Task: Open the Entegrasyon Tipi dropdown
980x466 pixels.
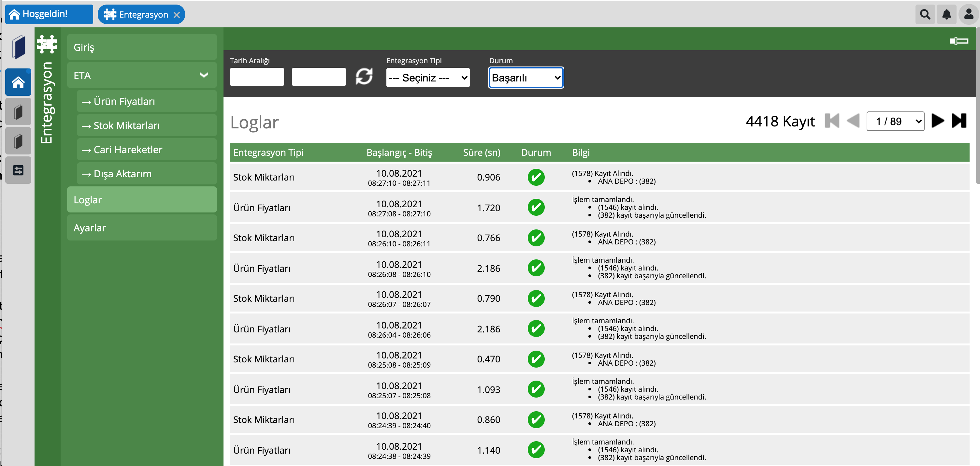Action: coord(427,78)
